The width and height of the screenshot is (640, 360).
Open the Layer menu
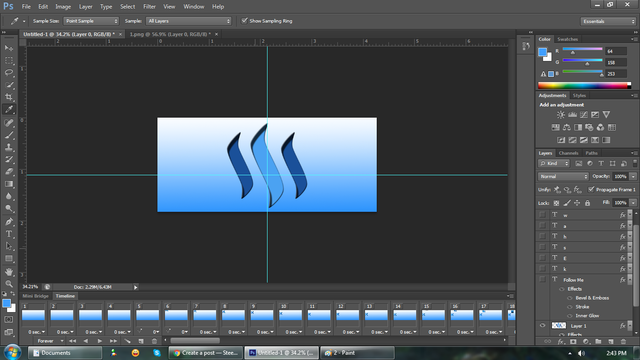(x=85, y=7)
